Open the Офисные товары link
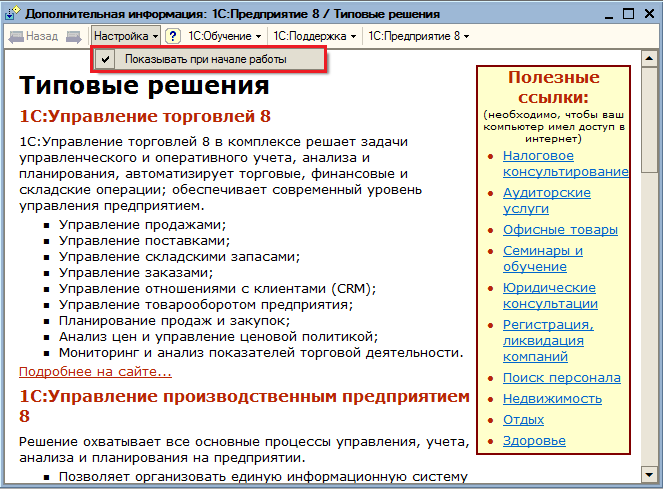The width and height of the screenshot is (663, 489). [x=560, y=230]
